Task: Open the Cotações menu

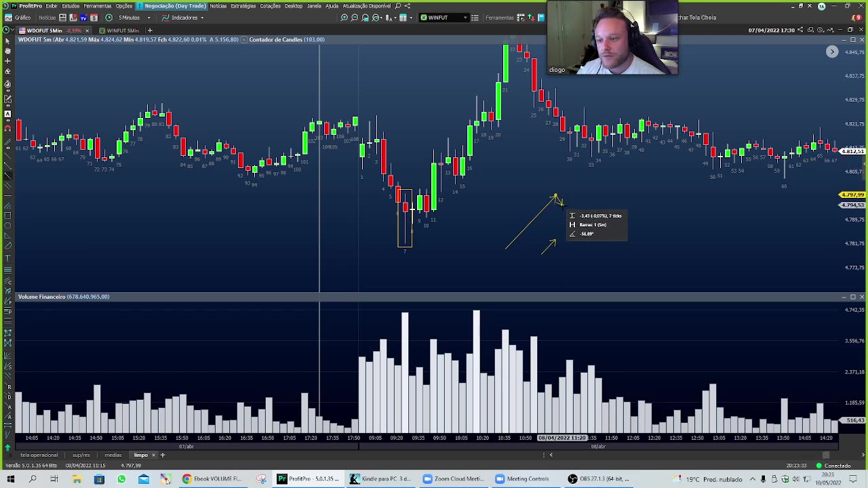Action: coord(270,6)
